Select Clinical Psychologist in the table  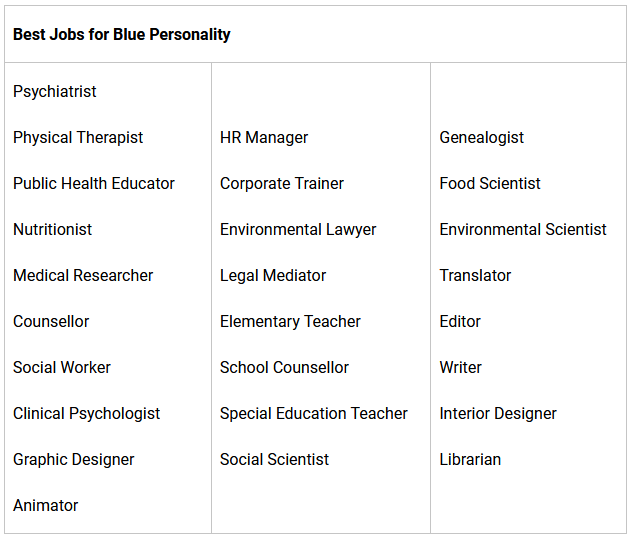(86, 413)
